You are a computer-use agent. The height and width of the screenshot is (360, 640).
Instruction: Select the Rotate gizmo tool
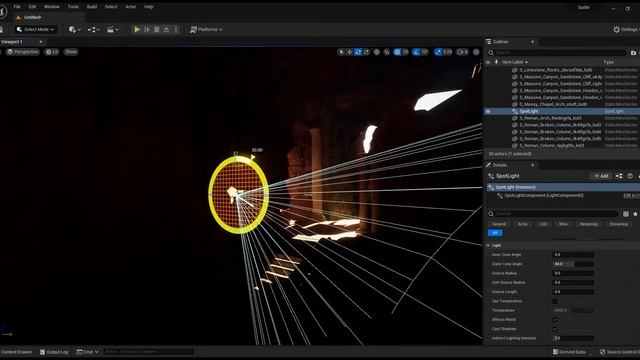click(x=358, y=52)
